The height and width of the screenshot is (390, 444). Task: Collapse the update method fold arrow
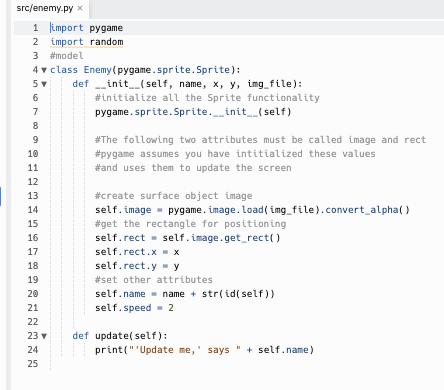[44, 336]
